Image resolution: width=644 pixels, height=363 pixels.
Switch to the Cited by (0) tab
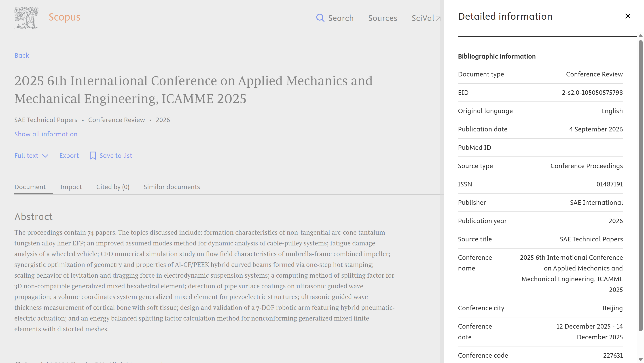[113, 187]
